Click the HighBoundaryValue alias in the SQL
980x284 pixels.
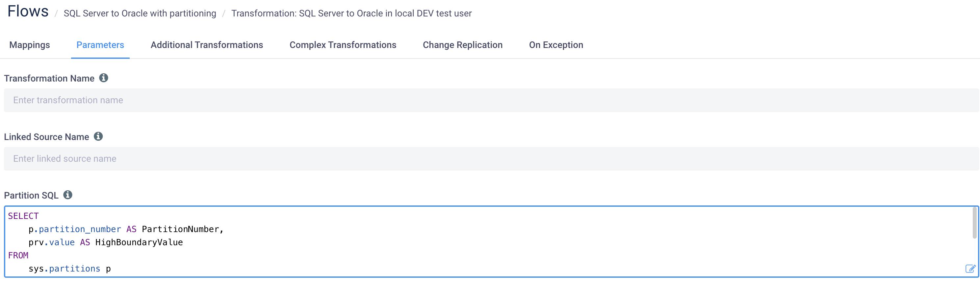(139, 243)
